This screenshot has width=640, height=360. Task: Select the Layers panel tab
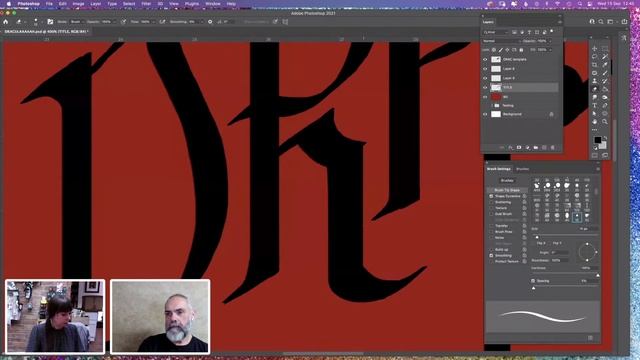coord(488,22)
